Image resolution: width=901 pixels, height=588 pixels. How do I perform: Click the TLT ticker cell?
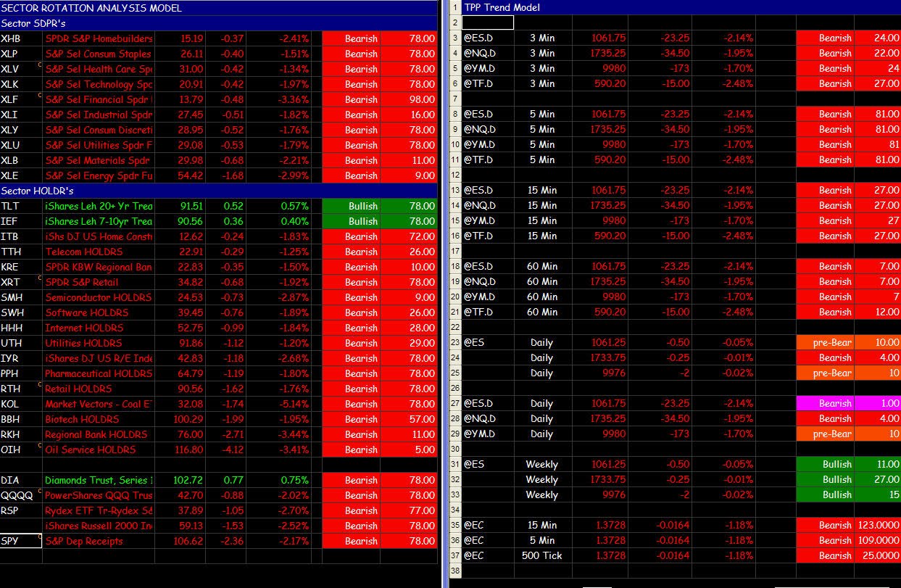pos(21,206)
